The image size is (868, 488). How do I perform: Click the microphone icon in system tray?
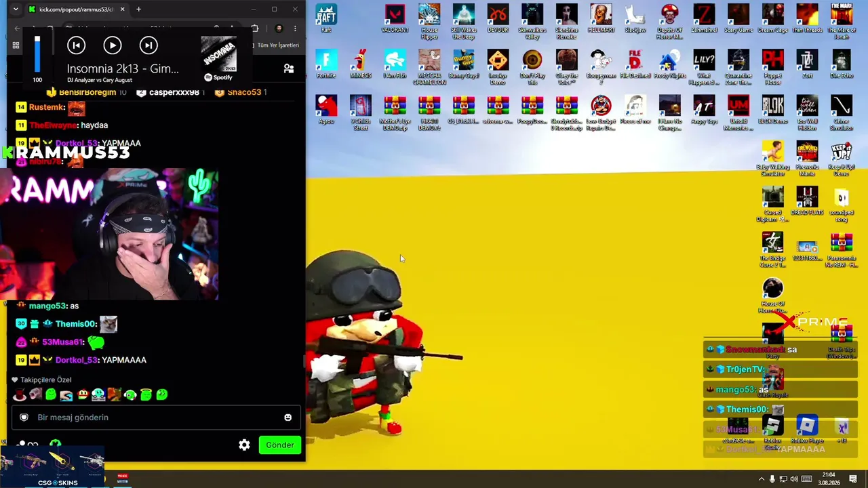pos(772,479)
